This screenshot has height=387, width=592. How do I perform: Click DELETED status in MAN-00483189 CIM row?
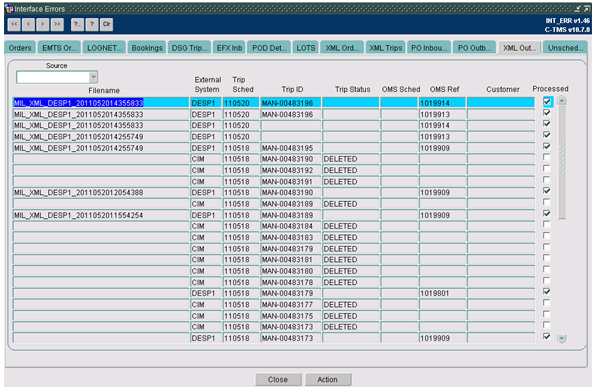coord(351,204)
